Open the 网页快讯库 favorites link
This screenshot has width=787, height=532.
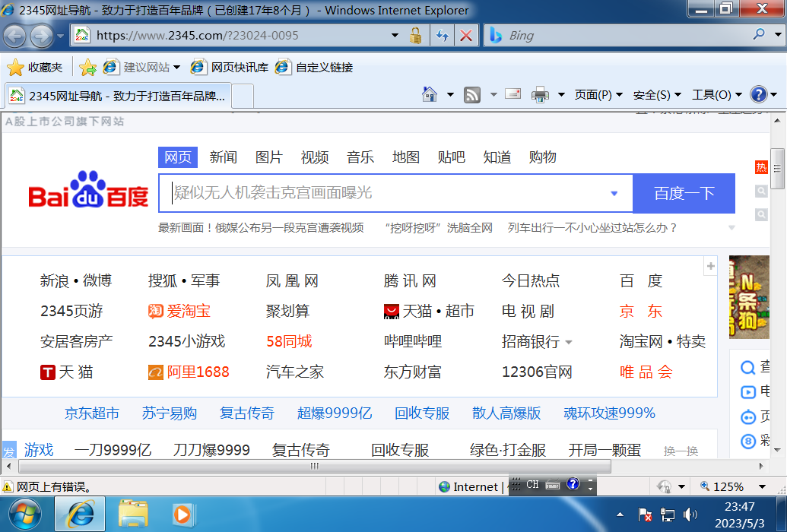tap(230, 67)
